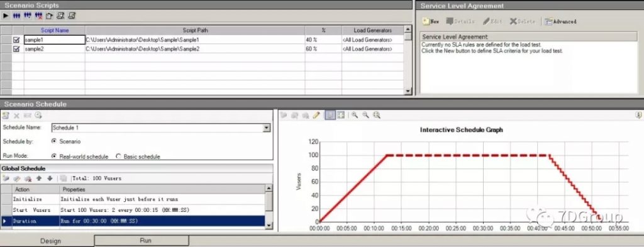The width and height of the screenshot is (644, 247).
Task: Uncheck the sample2 script checkbox
Action: click(17, 49)
